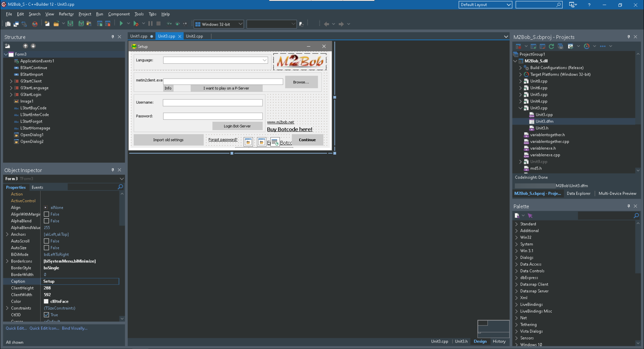Click the three-dots icon in Projects toolbar
The height and width of the screenshot is (349, 644).
[x=602, y=46]
